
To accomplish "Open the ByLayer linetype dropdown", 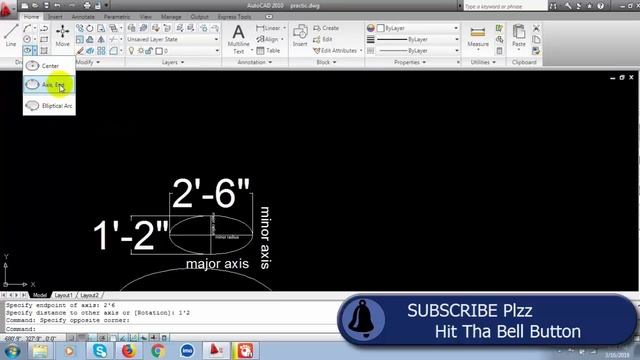I will click(x=418, y=51).
